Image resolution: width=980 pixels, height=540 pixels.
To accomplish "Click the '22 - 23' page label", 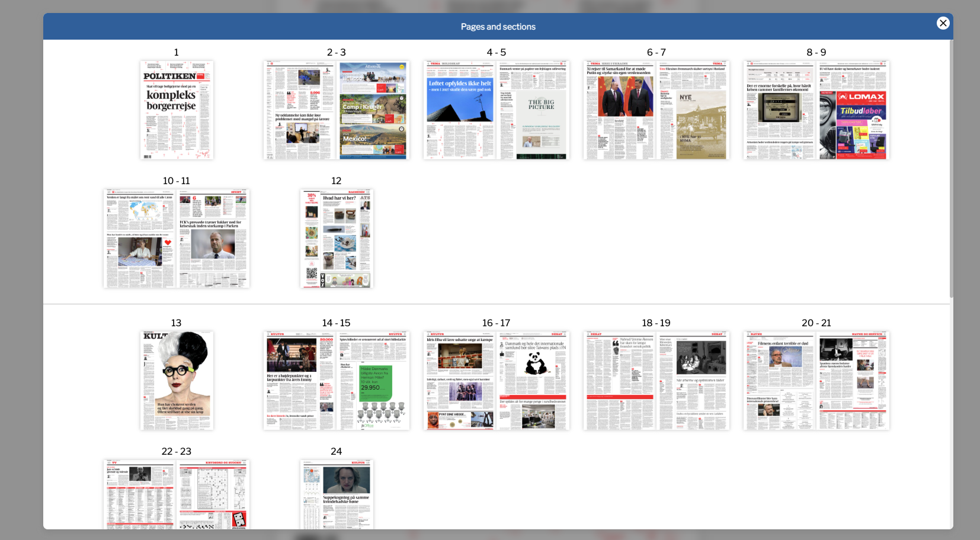I will (177, 452).
